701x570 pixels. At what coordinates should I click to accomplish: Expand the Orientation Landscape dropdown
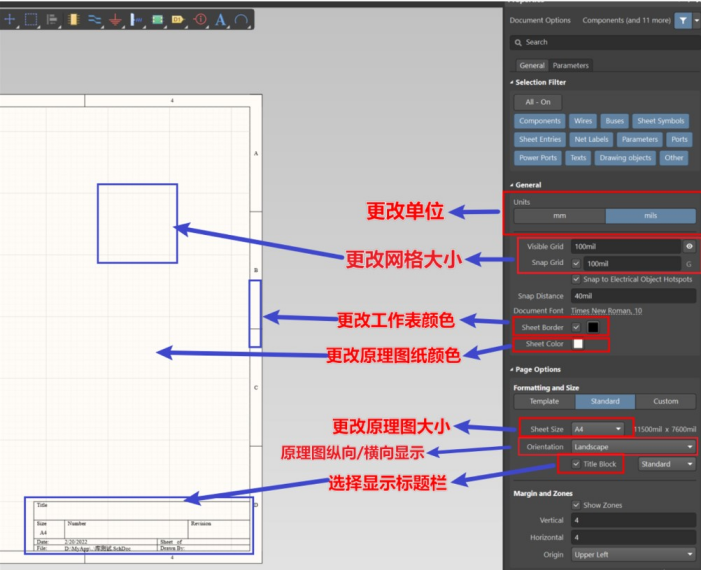point(632,446)
